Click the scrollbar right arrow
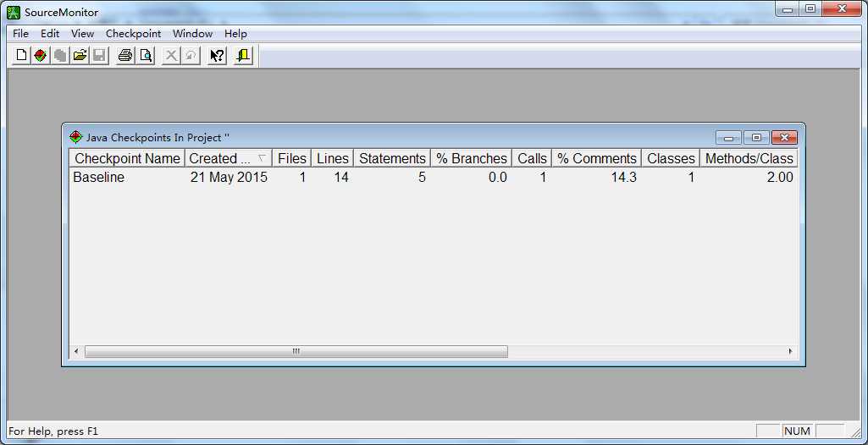This screenshot has height=445, width=868. [x=790, y=351]
